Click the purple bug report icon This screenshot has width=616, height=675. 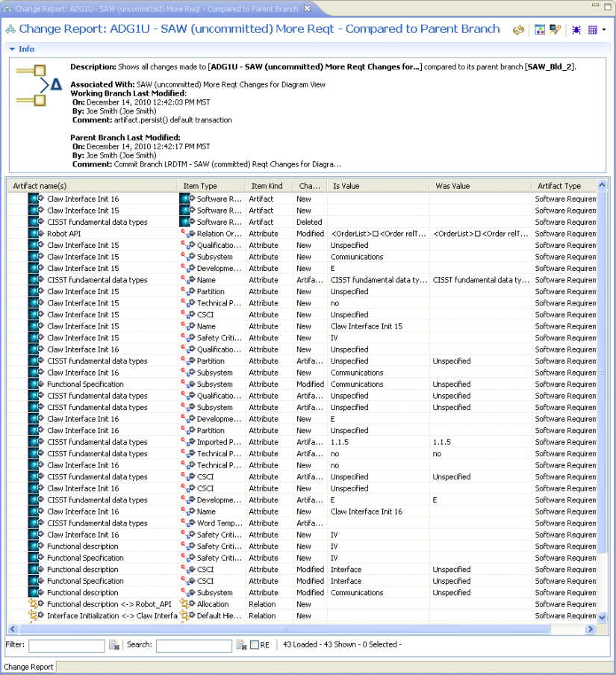576,30
